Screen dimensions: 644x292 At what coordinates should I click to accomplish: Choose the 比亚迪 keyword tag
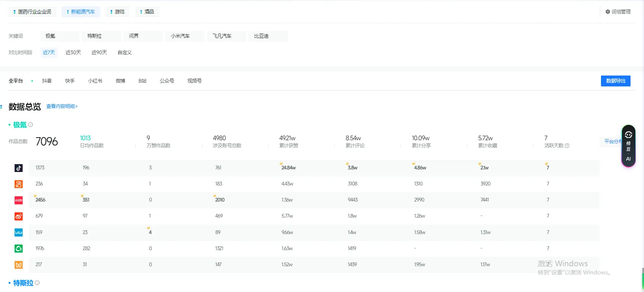coord(269,36)
